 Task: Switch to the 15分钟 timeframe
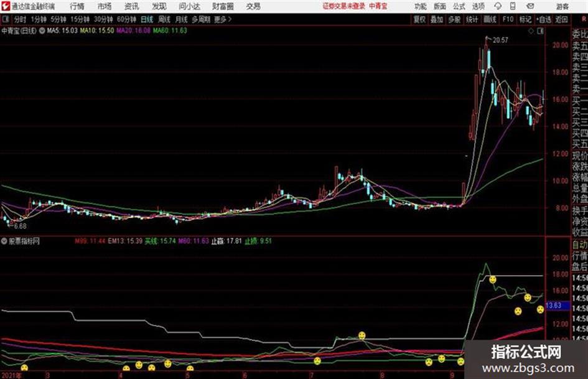click(80, 19)
